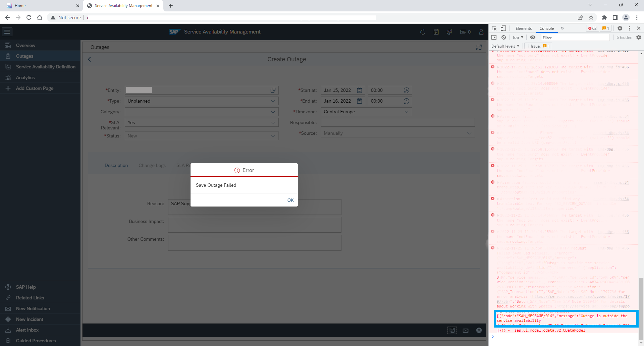Expand the Status dropdown
The width and height of the screenshot is (644, 346).
[x=273, y=136]
